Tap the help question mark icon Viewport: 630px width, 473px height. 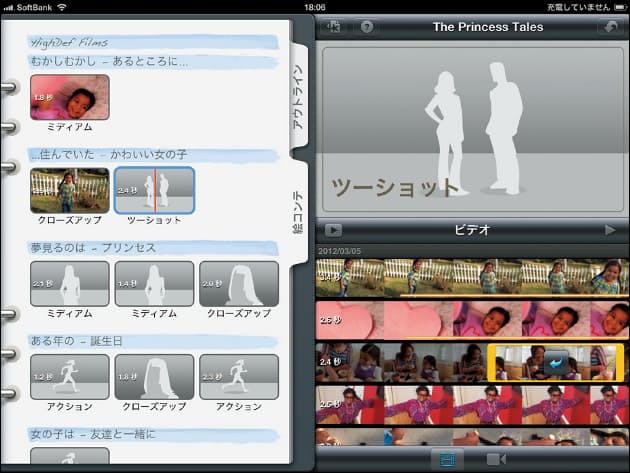coord(366,27)
